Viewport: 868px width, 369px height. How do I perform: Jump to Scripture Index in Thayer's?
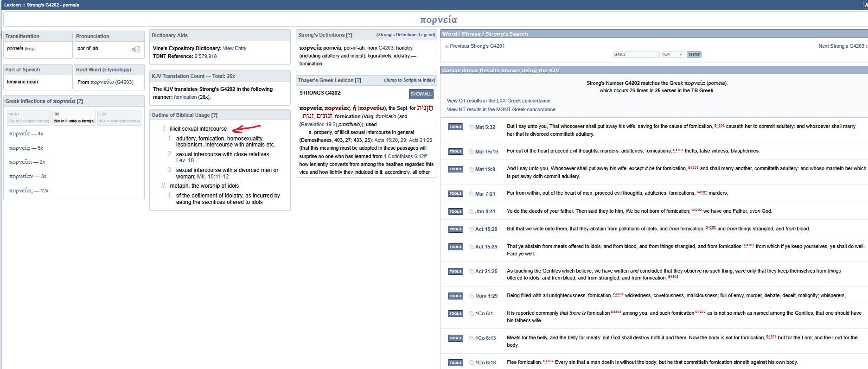pos(409,80)
